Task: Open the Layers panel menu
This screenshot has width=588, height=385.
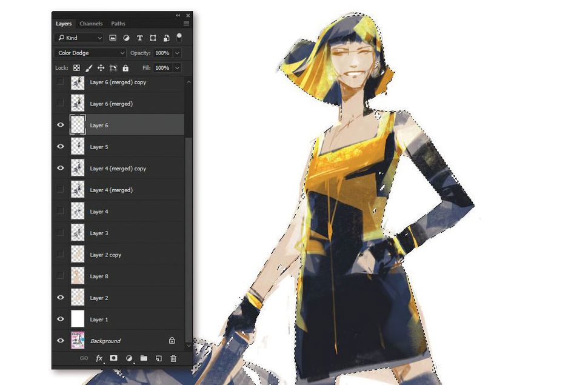Action: click(x=186, y=24)
